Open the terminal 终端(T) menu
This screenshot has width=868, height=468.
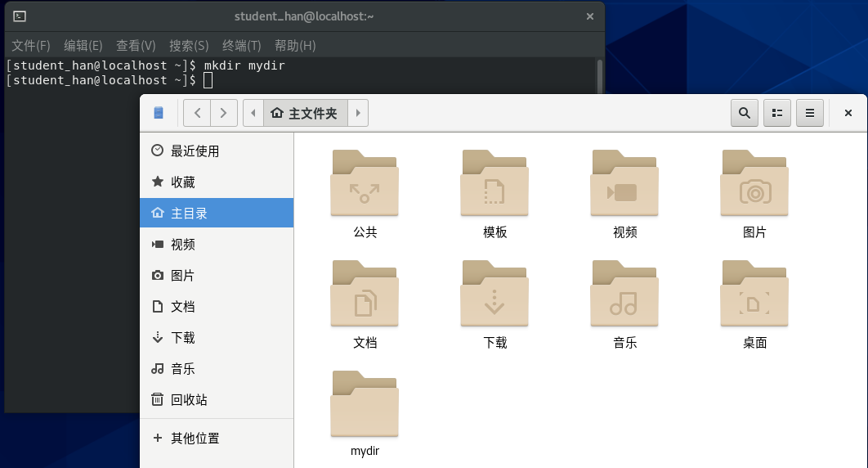(x=241, y=46)
